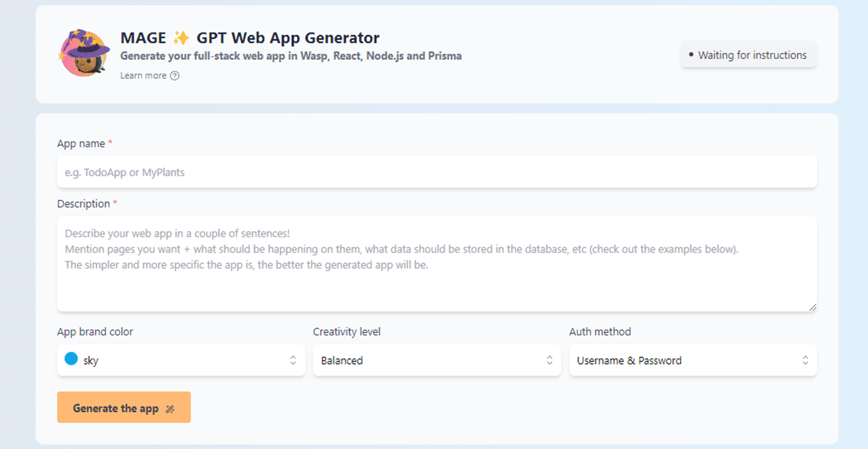Click the question mark help icon
Viewport: 868px width, 449px height.
pos(175,76)
